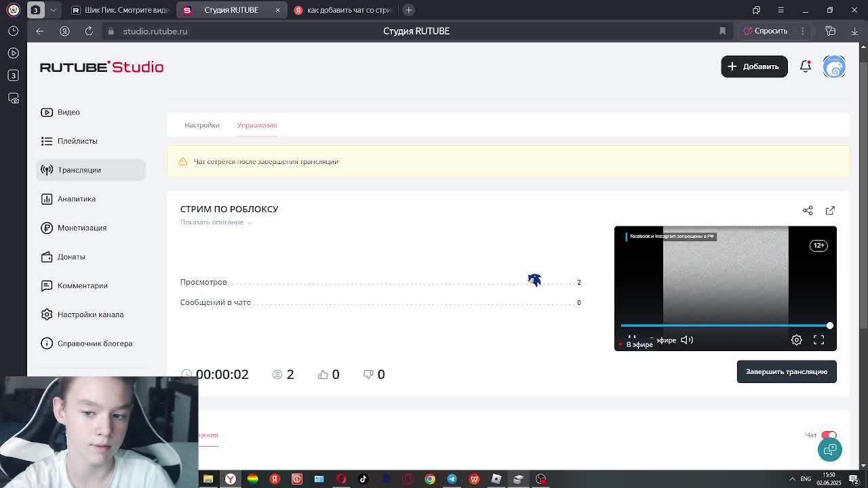
Task: Mute the stream player volume
Action: (x=687, y=340)
